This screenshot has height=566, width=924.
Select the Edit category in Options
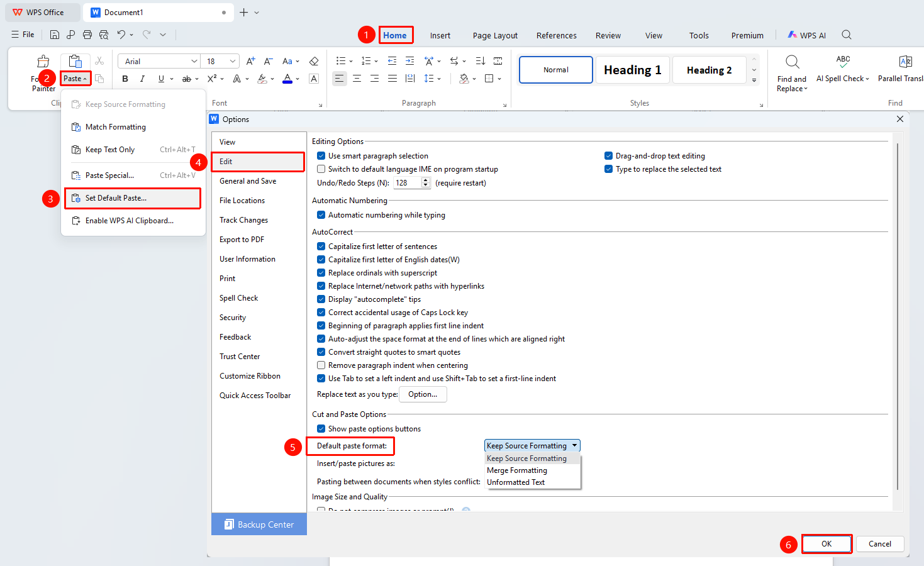pos(258,162)
